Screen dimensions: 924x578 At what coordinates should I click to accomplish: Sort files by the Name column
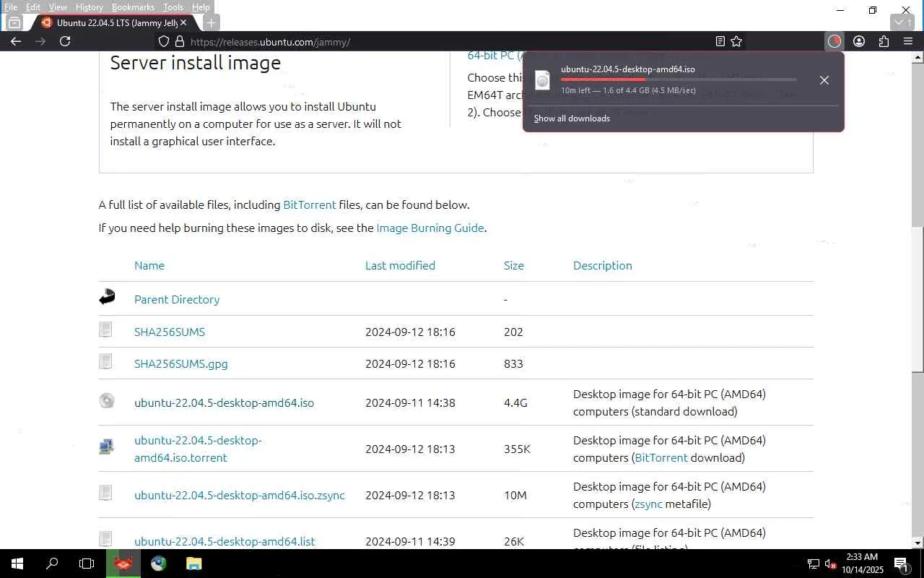149,265
